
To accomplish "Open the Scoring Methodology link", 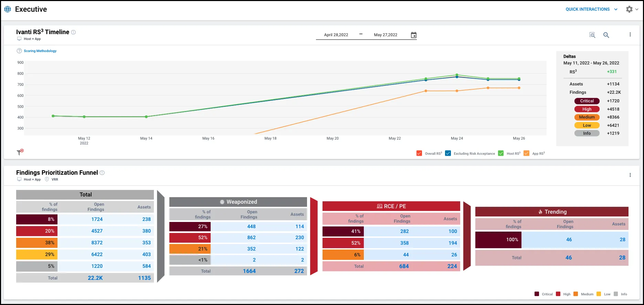I will (40, 51).
